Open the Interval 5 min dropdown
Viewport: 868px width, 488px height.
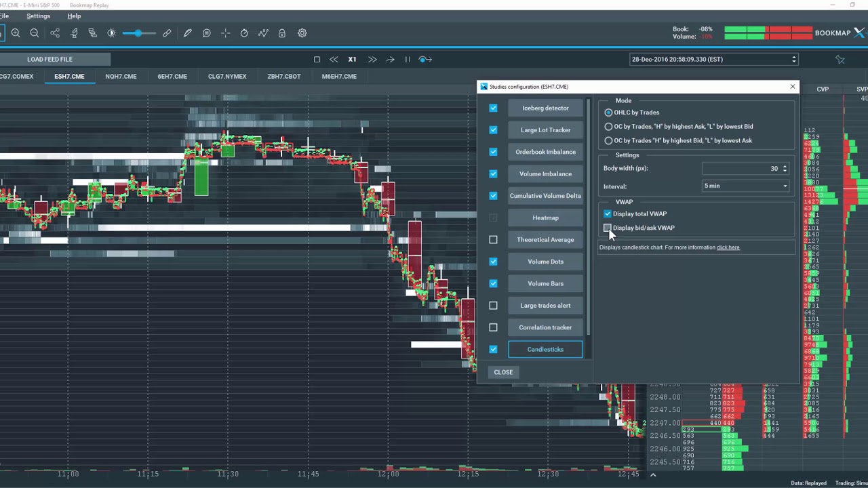click(x=745, y=186)
